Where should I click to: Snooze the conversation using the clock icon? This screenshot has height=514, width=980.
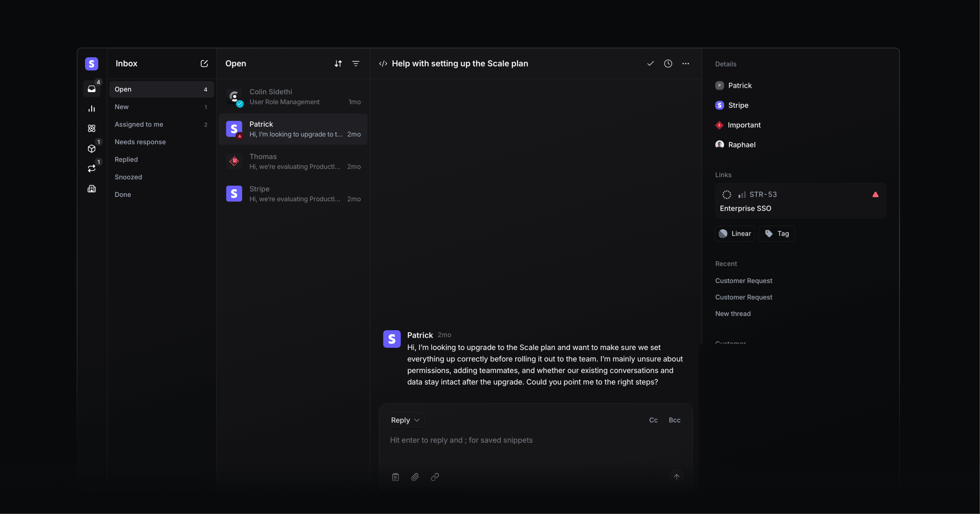[x=668, y=64]
